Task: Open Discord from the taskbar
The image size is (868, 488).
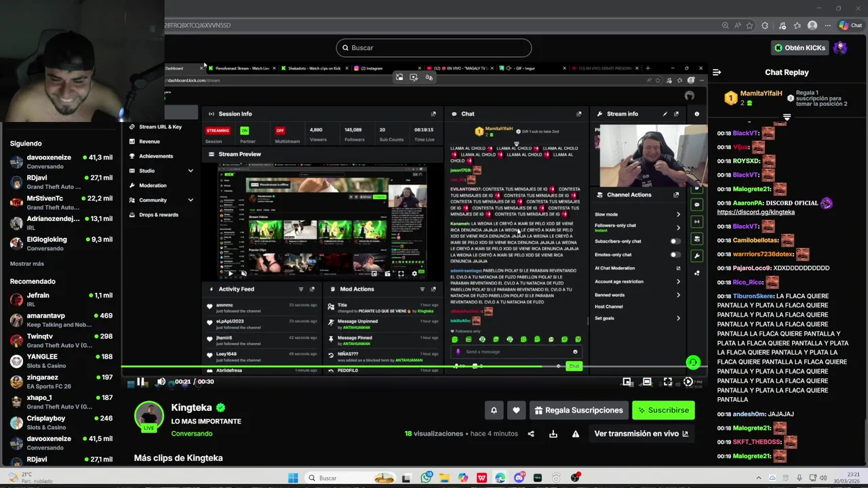Action: tap(519, 478)
